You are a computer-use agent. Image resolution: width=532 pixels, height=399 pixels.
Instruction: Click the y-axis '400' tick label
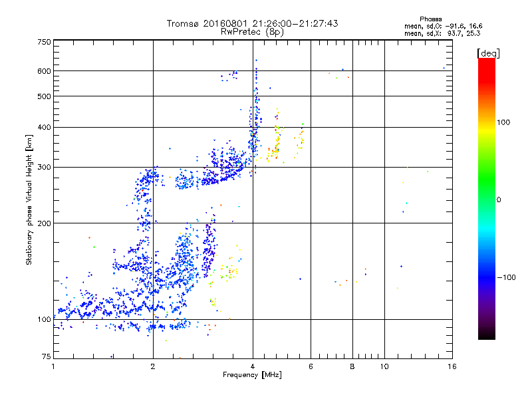[x=45, y=127]
